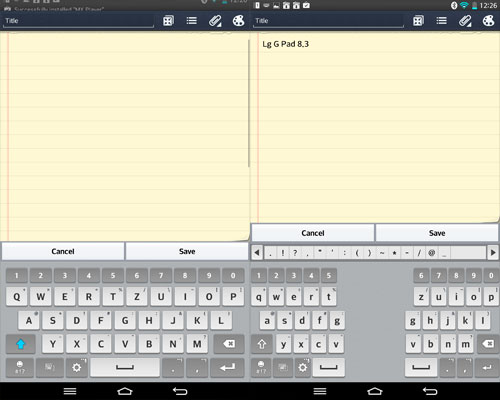Insert the question mark from the symbol bar

(295, 253)
